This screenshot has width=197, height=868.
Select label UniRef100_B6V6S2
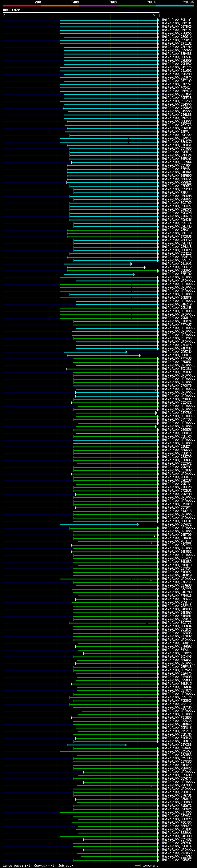pyautogui.click(x=176, y=524)
